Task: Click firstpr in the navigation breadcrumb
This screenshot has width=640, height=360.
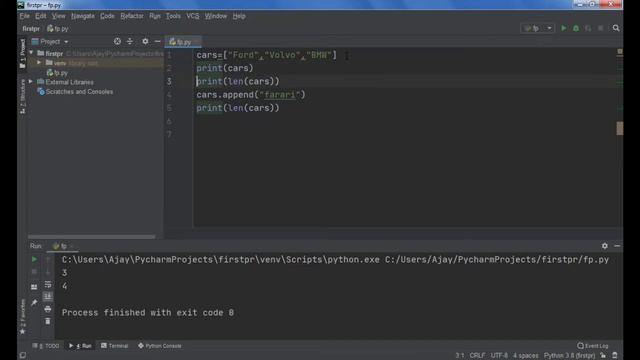Action: [x=31, y=29]
